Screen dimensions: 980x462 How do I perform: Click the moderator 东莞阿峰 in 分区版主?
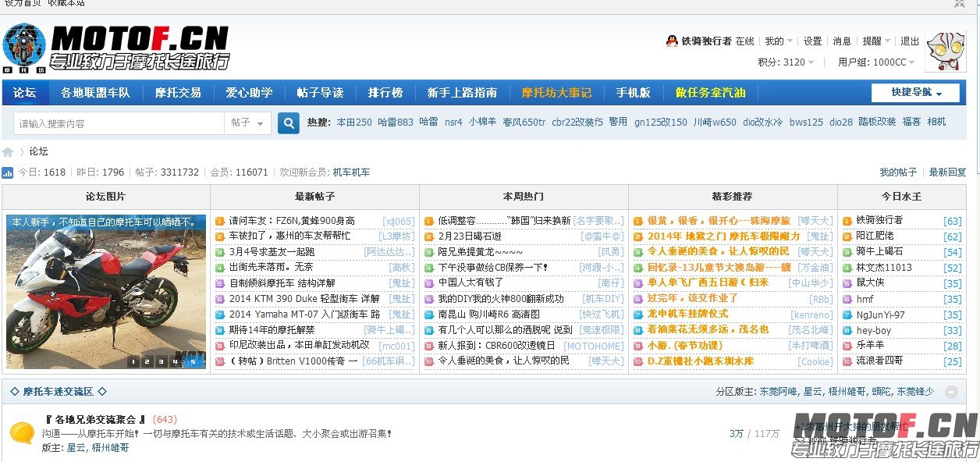pos(779,392)
